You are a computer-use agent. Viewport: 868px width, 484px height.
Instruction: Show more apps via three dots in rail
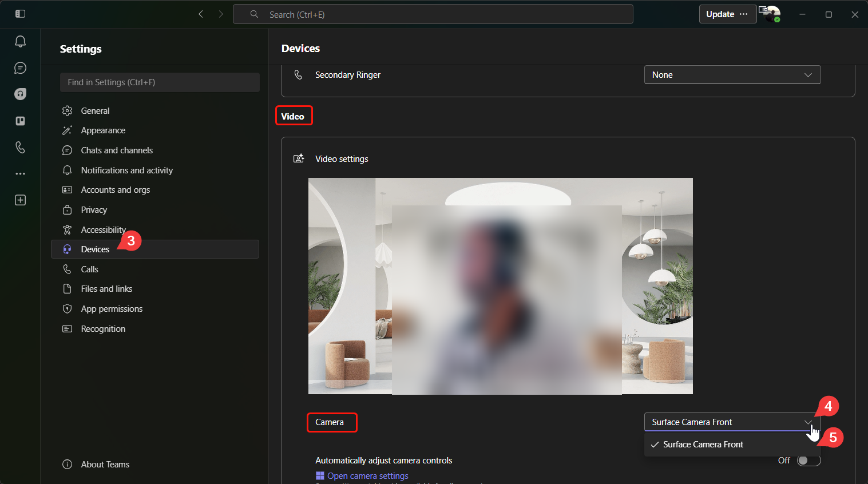20,173
